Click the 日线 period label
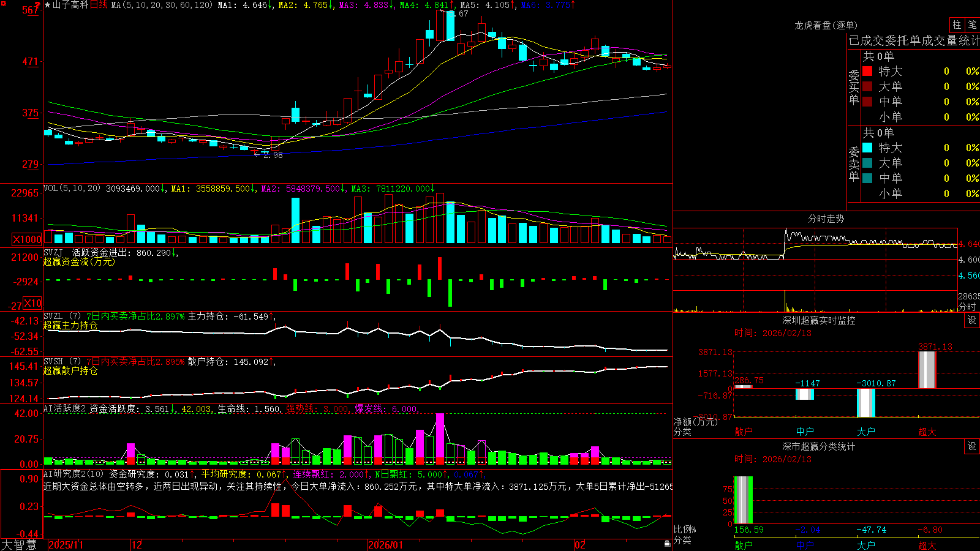 click(x=99, y=5)
